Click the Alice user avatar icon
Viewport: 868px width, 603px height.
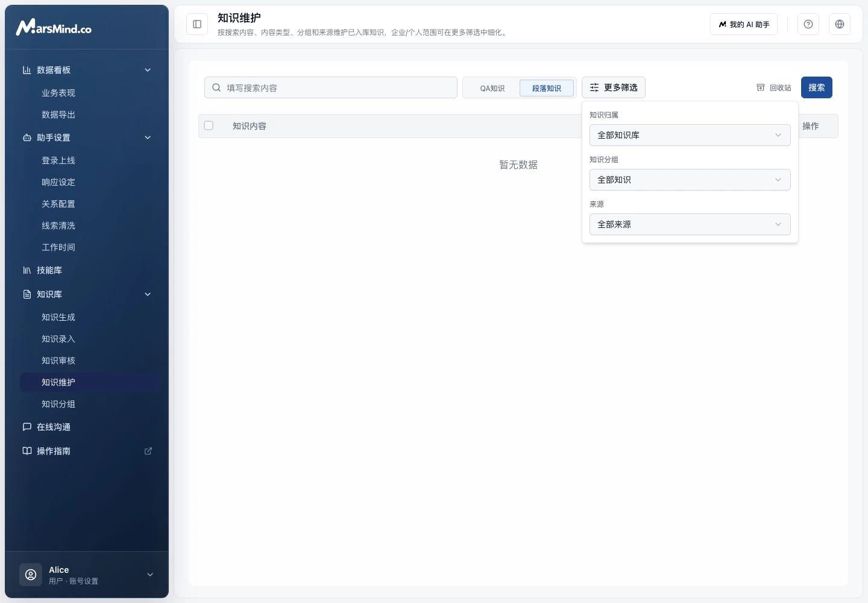(31, 575)
